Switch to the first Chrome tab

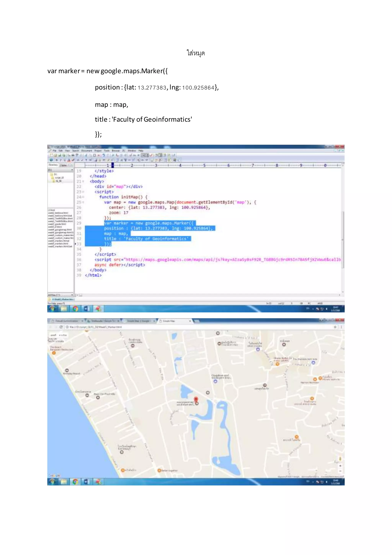click(67, 321)
